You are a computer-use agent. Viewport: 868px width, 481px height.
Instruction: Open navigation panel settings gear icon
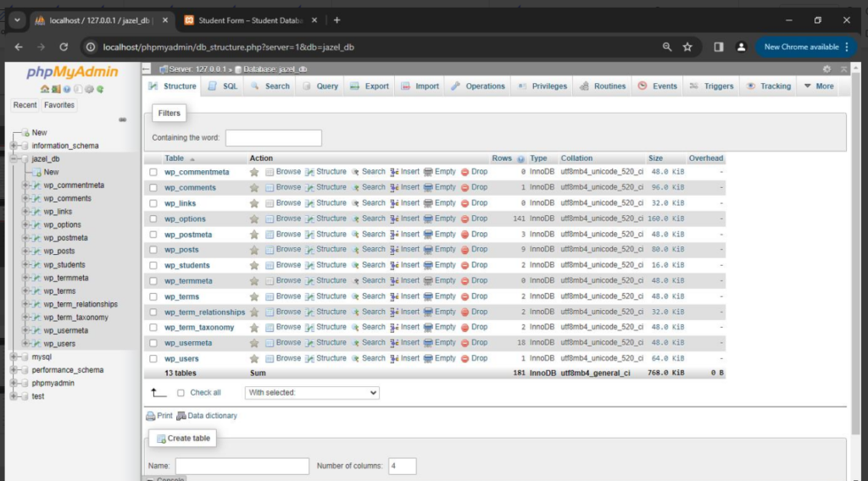[89, 89]
